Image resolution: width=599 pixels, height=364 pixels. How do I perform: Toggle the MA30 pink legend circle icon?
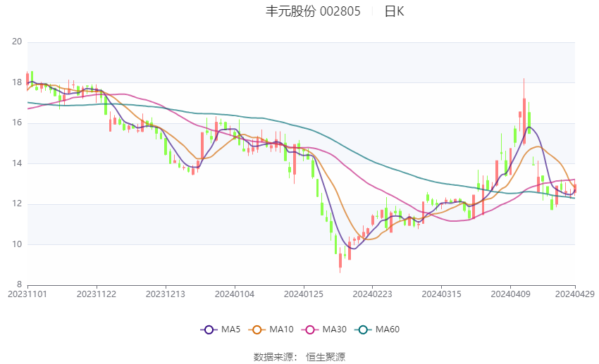310,330
